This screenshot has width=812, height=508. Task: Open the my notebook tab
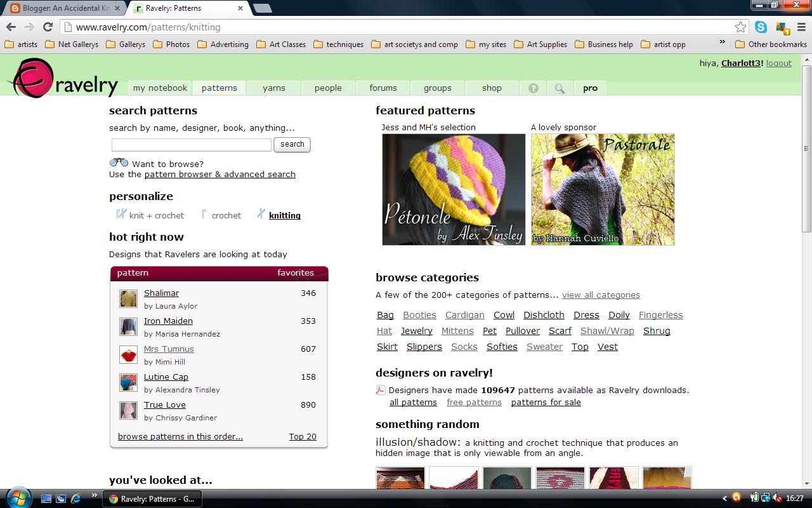[160, 88]
